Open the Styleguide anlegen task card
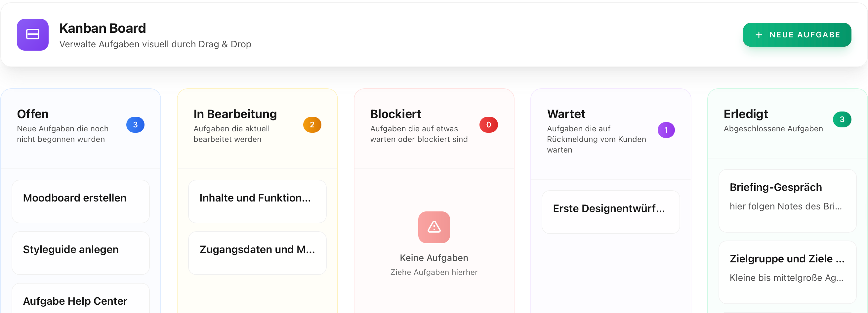Screen dimensions: 868x313 tap(81, 253)
